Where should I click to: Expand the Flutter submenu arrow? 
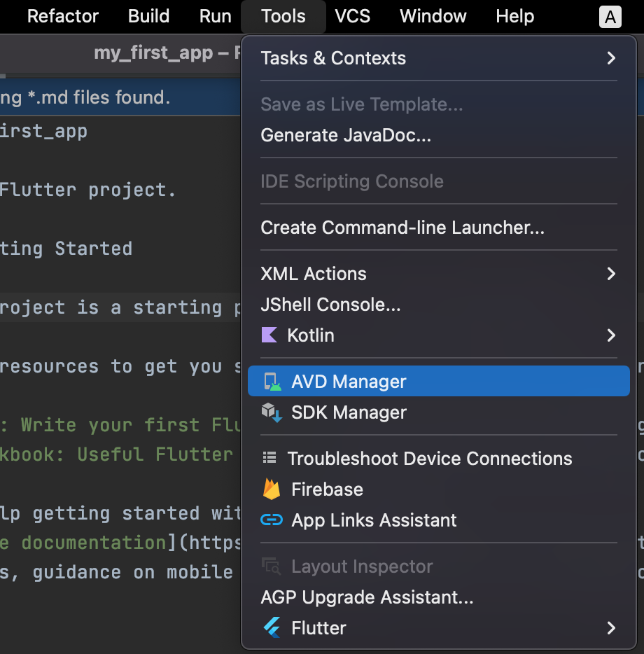coord(611,627)
